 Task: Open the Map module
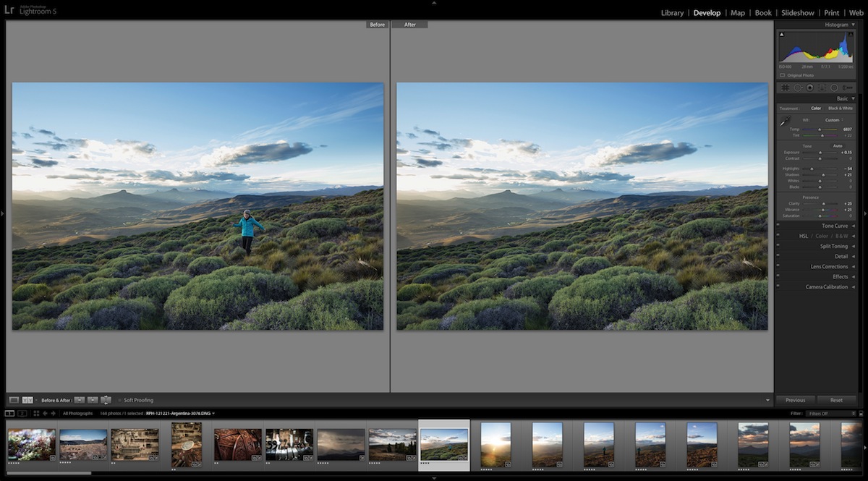click(738, 12)
